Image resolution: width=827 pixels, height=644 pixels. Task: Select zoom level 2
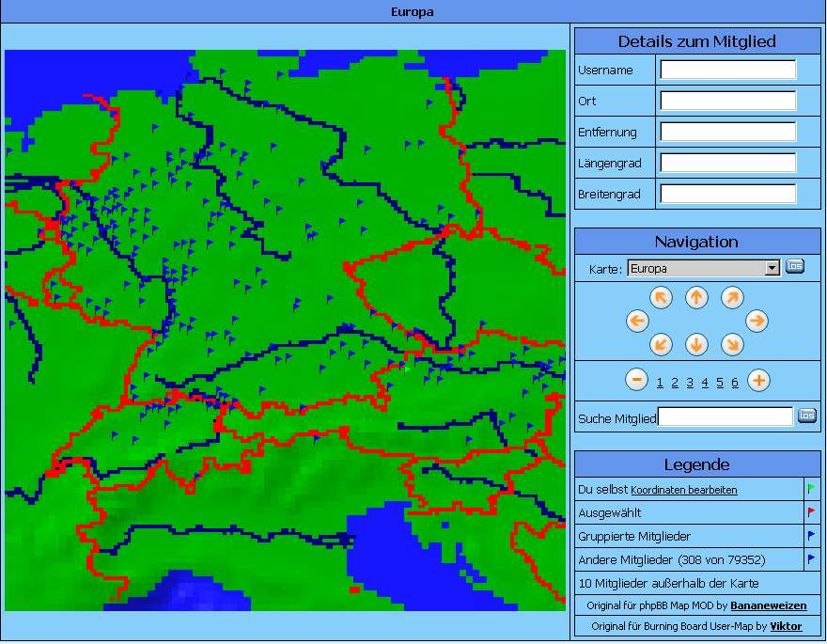tap(675, 383)
